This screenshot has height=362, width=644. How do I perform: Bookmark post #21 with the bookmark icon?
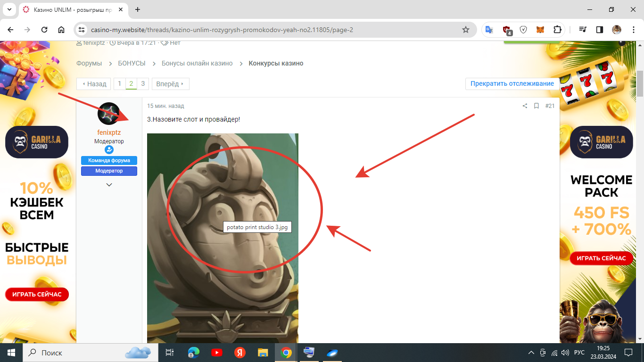point(537,106)
